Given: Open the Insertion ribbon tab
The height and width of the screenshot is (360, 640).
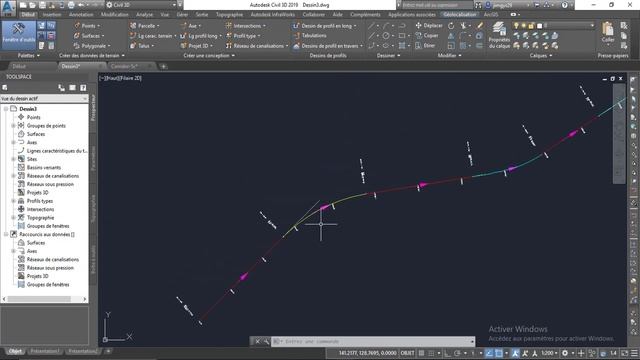Looking at the screenshot, I should point(52,14).
